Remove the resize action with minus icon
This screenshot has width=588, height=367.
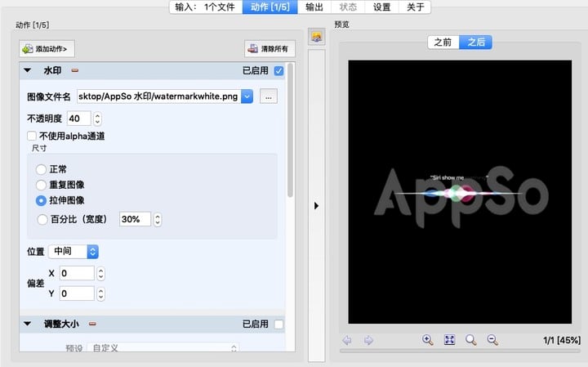click(x=92, y=324)
